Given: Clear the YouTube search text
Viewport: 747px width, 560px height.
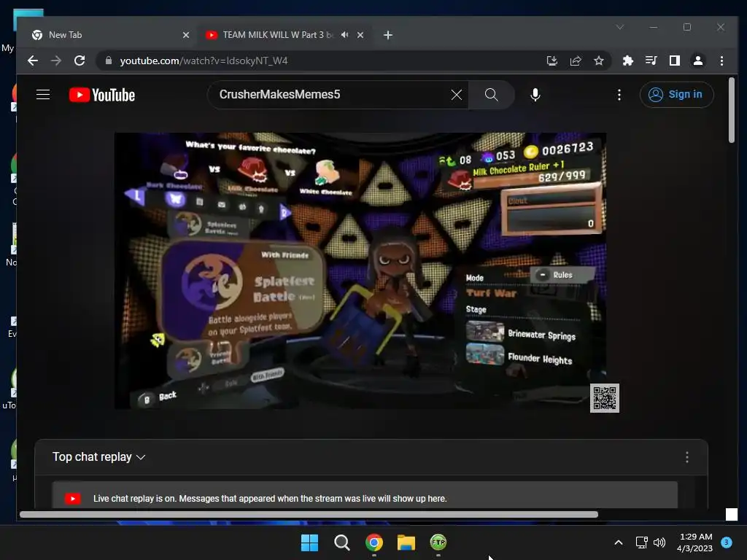Looking at the screenshot, I should tap(457, 95).
